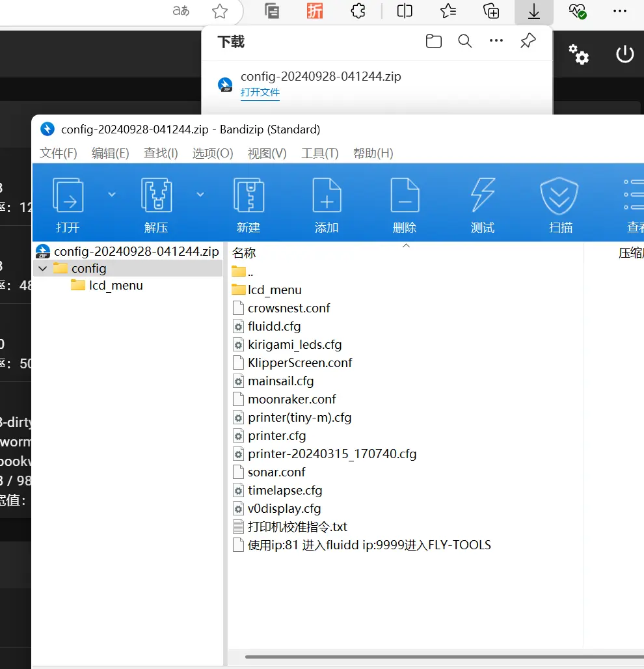Click the favorites star icon in the address bar

pyautogui.click(x=220, y=11)
